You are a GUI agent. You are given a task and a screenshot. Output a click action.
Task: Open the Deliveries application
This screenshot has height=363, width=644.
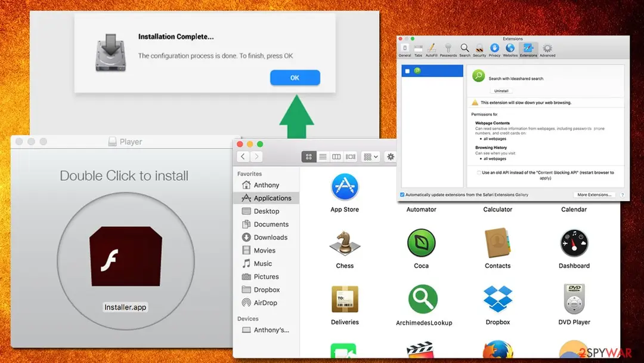coord(345,299)
